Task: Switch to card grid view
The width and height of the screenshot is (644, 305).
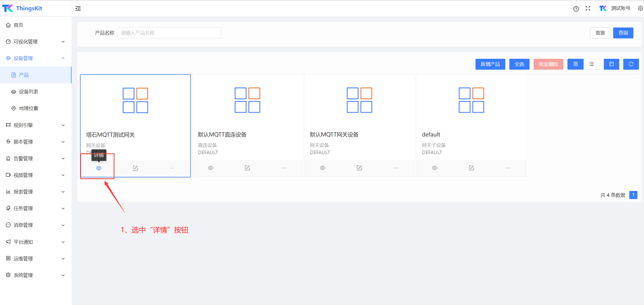Action: click(x=576, y=64)
